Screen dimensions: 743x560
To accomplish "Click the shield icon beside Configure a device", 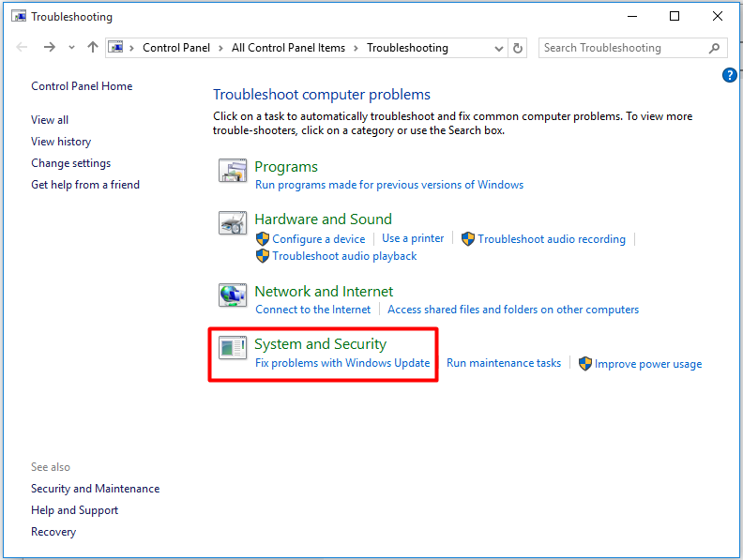I will pyautogui.click(x=263, y=239).
